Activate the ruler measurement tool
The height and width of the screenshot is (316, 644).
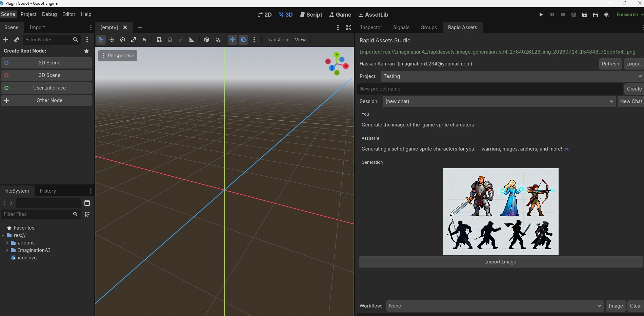tap(192, 40)
